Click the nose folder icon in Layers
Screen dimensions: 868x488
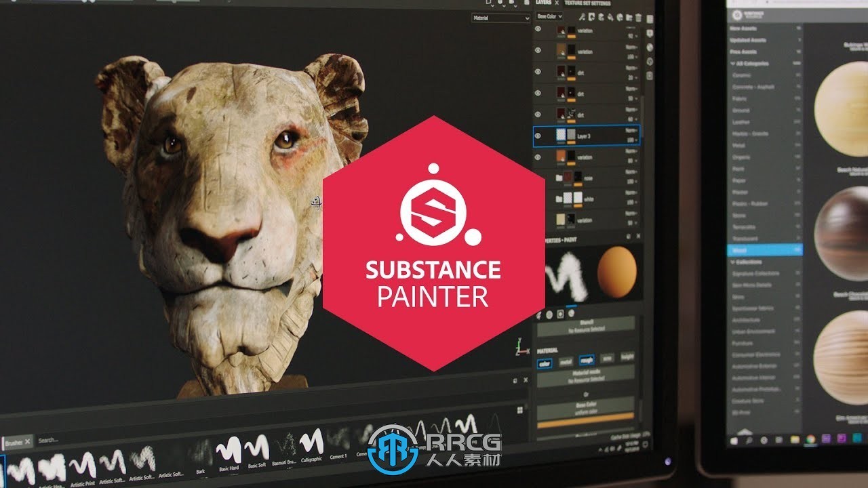(x=559, y=178)
